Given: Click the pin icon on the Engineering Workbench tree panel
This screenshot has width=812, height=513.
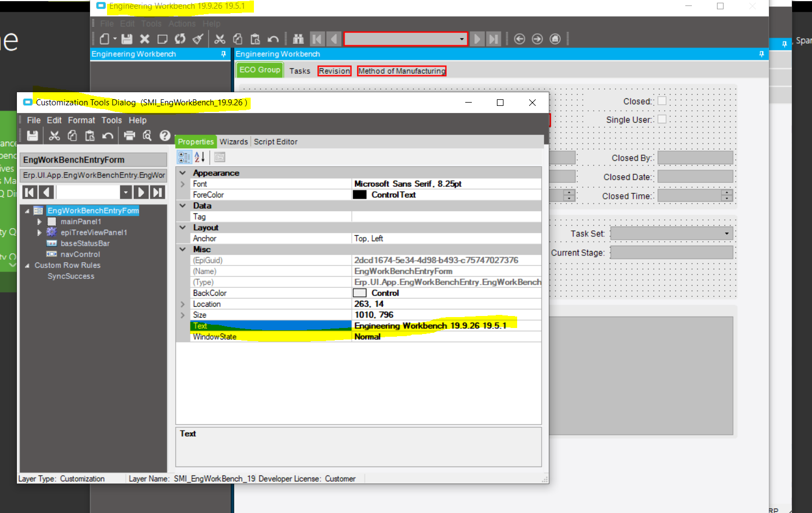Looking at the screenshot, I should coord(223,54).
